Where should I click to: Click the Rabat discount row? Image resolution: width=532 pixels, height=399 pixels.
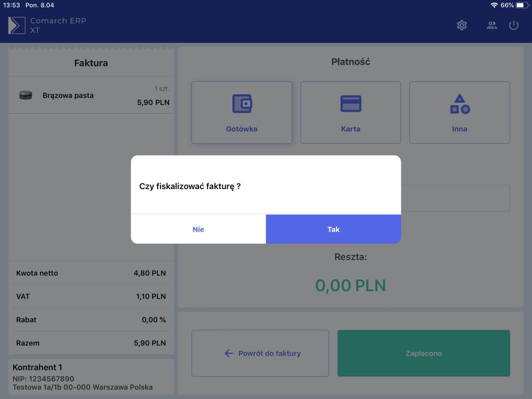click(x=91, y=320)
